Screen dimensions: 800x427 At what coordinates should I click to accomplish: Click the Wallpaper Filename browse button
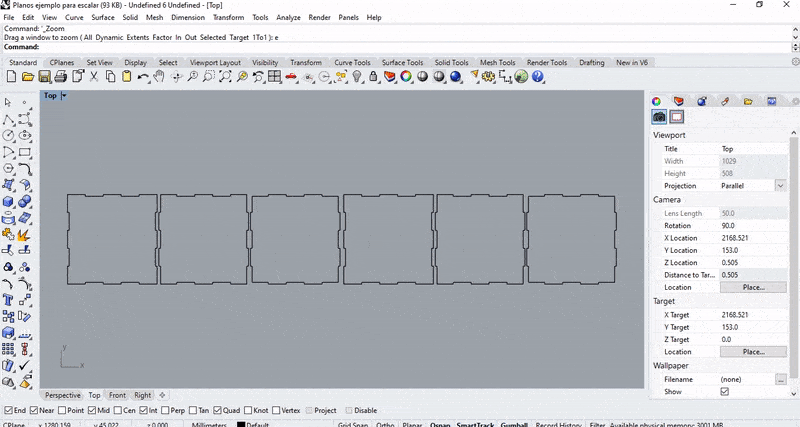point(781,379)
